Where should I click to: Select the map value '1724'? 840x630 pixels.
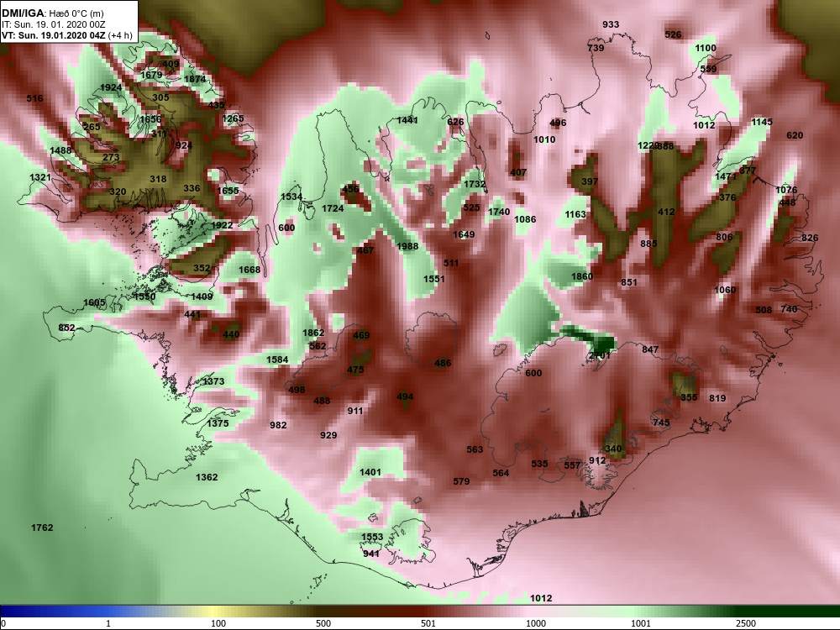tap(333, 207)
